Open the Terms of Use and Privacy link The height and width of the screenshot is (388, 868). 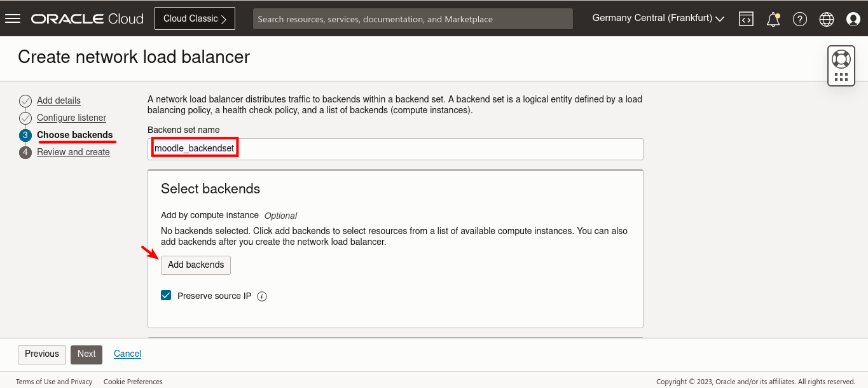(x=53, y=382)
